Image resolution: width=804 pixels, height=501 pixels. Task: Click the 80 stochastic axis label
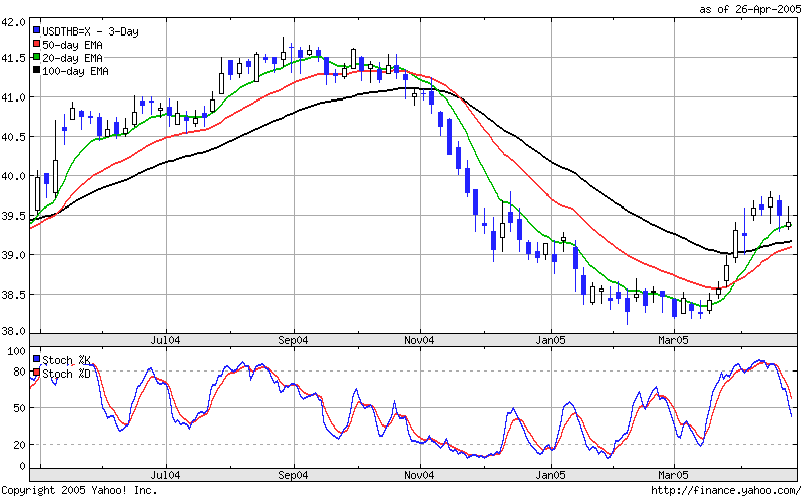click(19, 372)
